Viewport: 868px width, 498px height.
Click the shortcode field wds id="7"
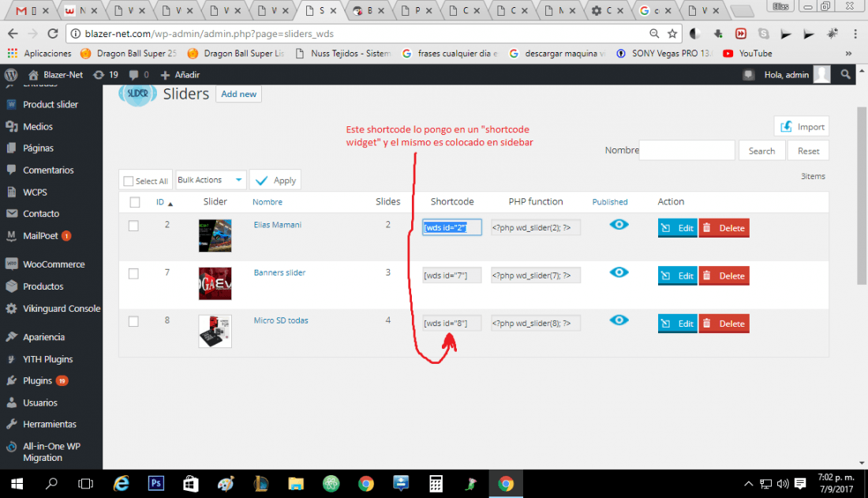click(451, 275)
